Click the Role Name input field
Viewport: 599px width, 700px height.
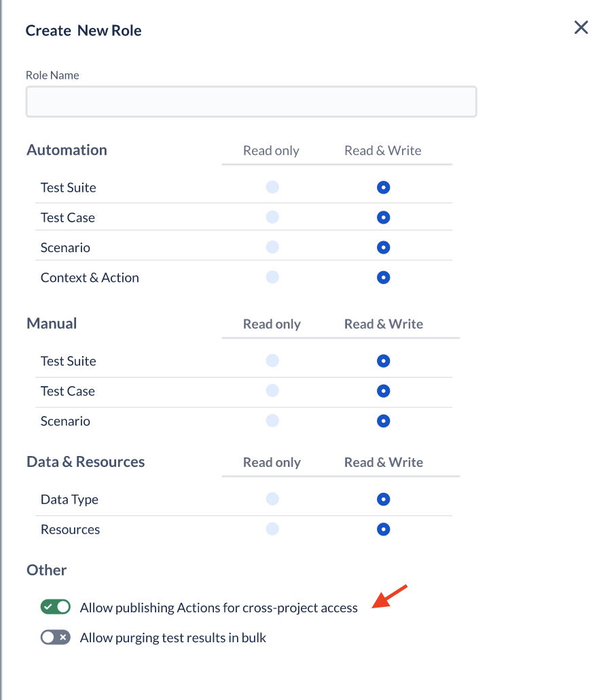click(251, 102)
